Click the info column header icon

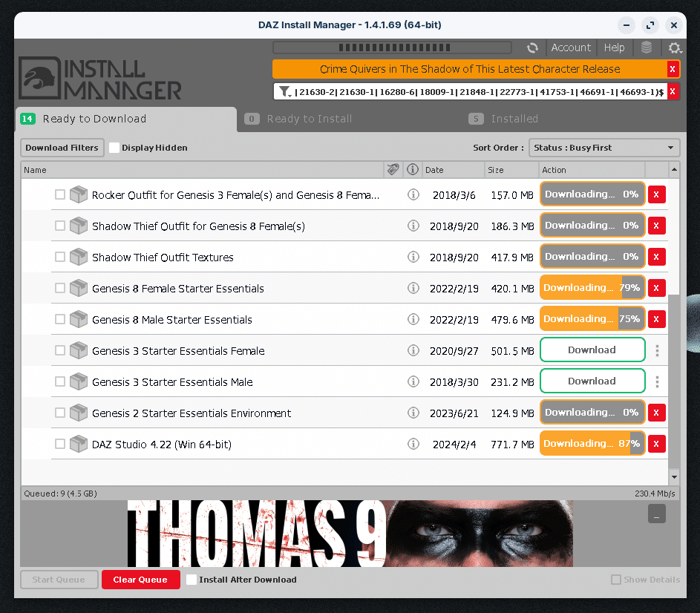pos(413,170)
